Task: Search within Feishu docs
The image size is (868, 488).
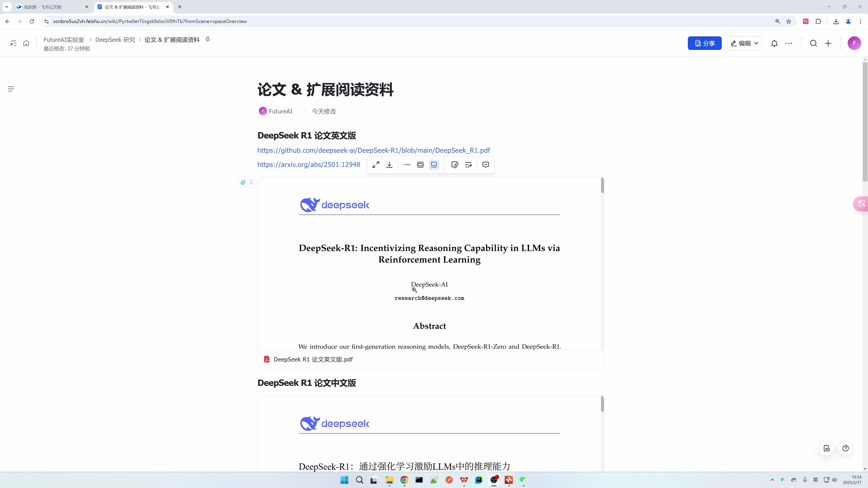Action: click(x=814, y=43)
